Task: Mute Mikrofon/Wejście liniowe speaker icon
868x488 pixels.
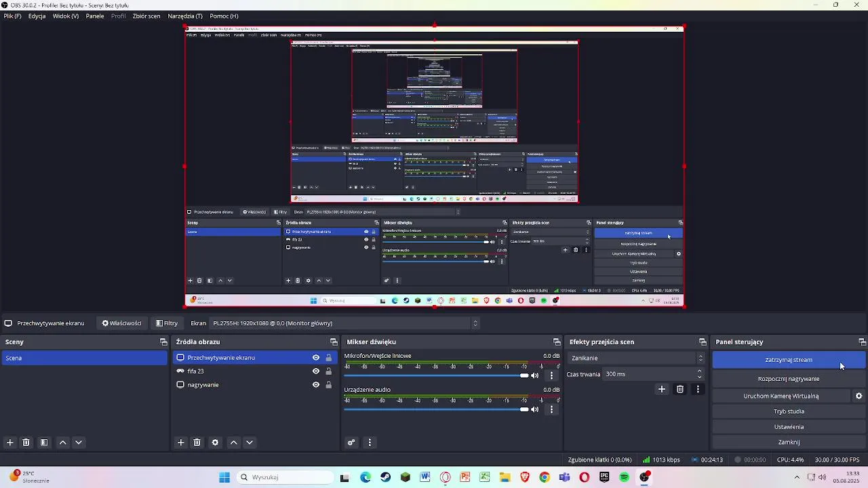Action: click(x=535, y=375)
